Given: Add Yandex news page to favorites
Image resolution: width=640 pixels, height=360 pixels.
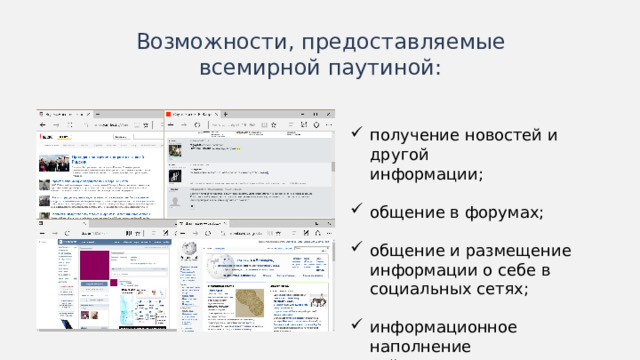Looking at the screenshot, I should [146, 125].
